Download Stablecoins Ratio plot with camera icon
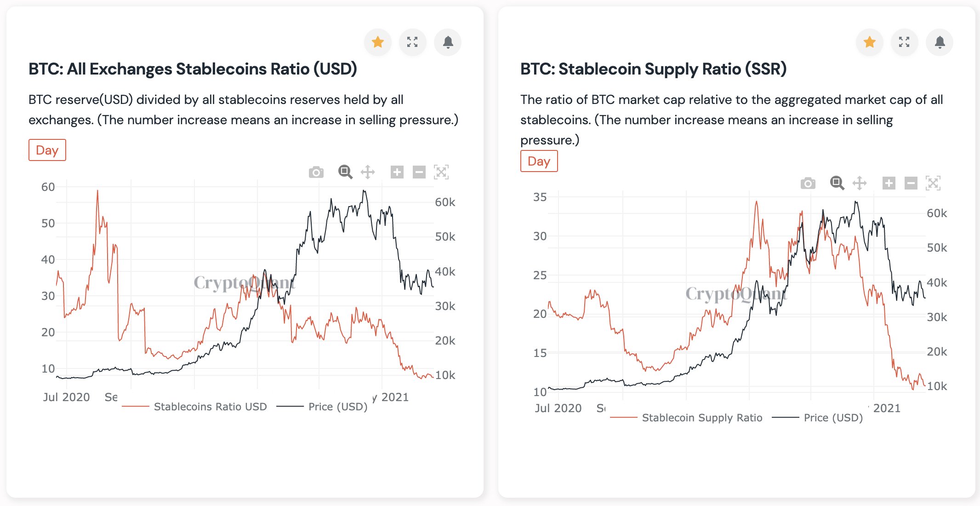 click(316, 172)
